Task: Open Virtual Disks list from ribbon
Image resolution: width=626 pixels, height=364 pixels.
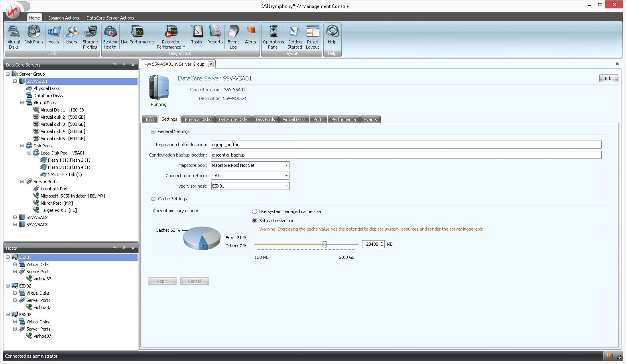Action: pos(14,36)
